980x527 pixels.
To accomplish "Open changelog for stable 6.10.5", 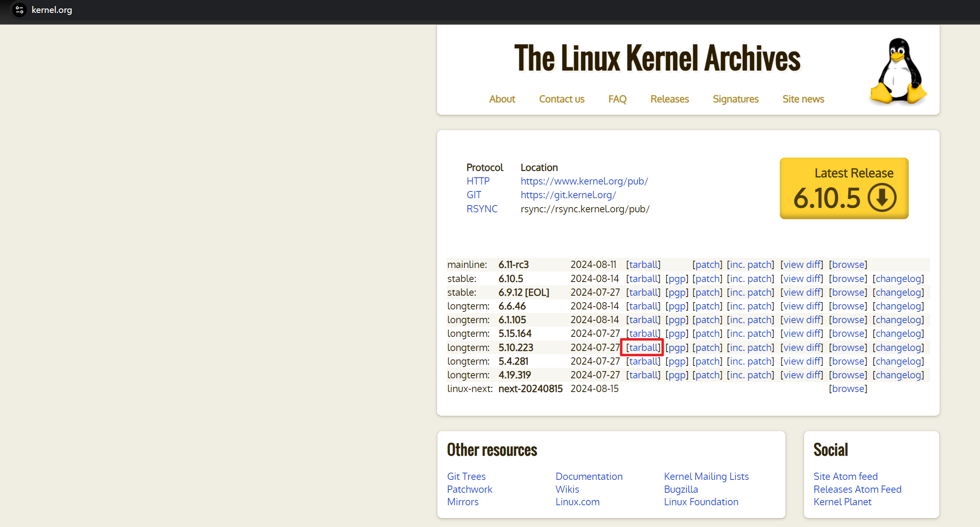I will (x=898, y=279).
